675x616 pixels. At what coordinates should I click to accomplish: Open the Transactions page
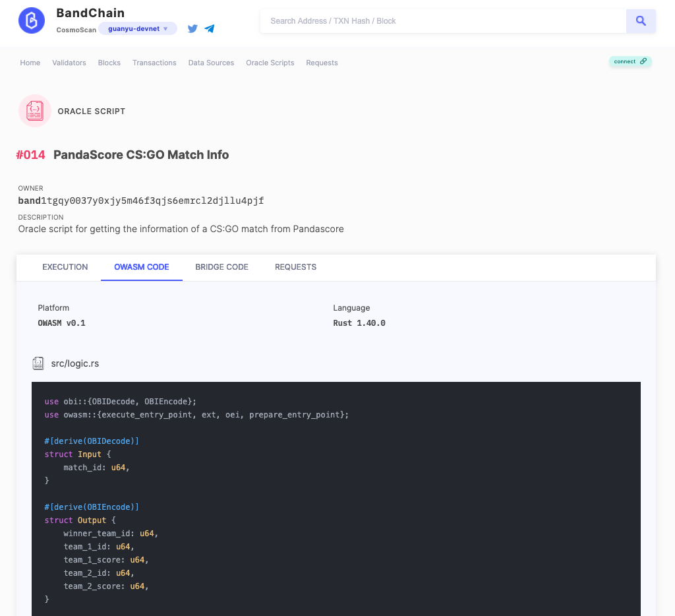pyautogui.click(x=154, y=63)
